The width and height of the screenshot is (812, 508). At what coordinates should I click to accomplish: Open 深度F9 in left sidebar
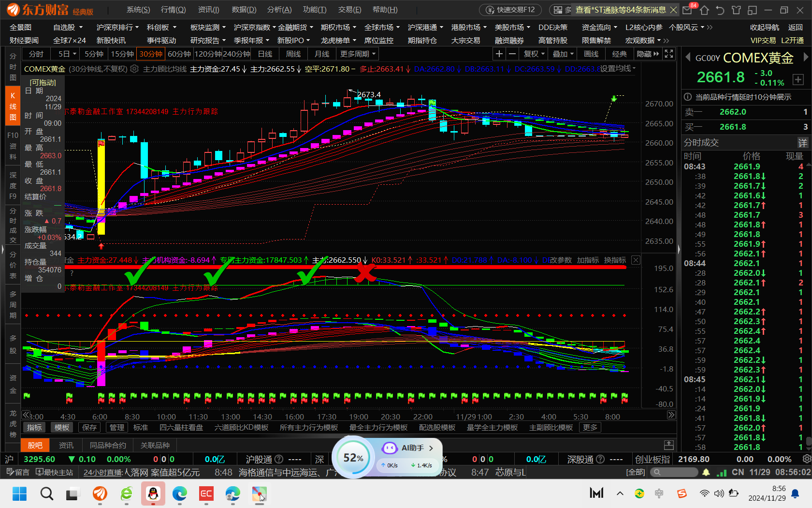(x=13, y=185)
